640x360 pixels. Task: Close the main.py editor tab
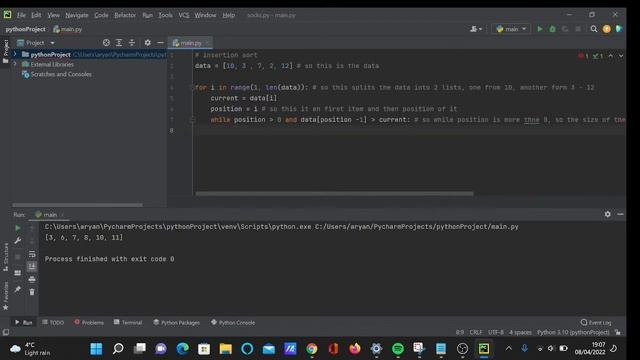pos(207,42)
